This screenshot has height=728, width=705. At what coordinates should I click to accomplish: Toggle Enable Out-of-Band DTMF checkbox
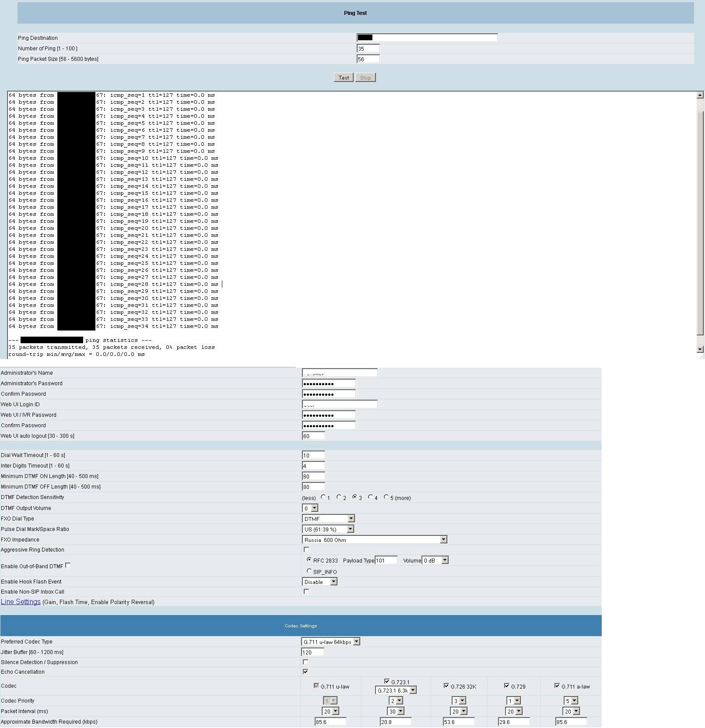point(68,566)
